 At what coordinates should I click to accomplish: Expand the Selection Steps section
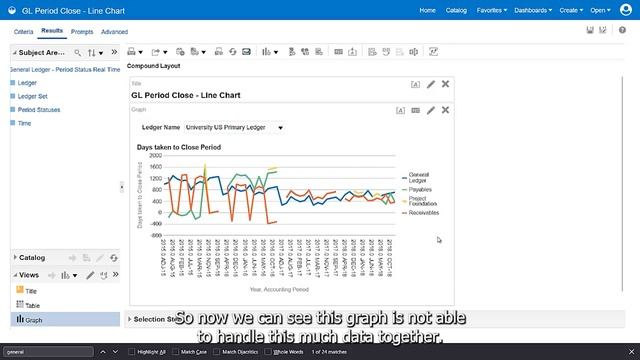click(x=129, y=319)
